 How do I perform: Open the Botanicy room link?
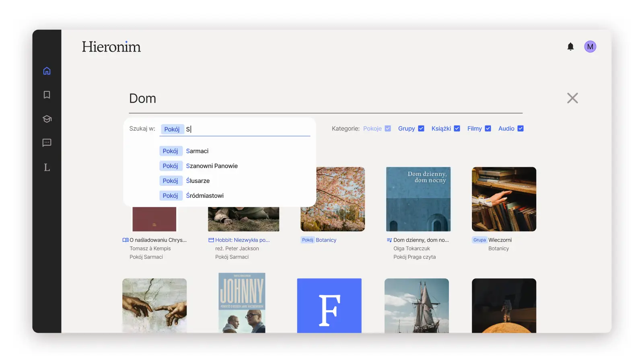326,240
